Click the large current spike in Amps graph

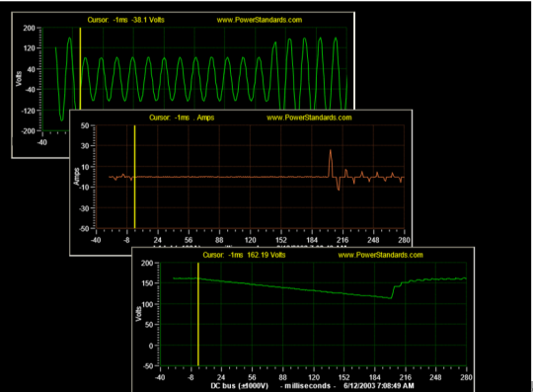[x=331, y=163]
